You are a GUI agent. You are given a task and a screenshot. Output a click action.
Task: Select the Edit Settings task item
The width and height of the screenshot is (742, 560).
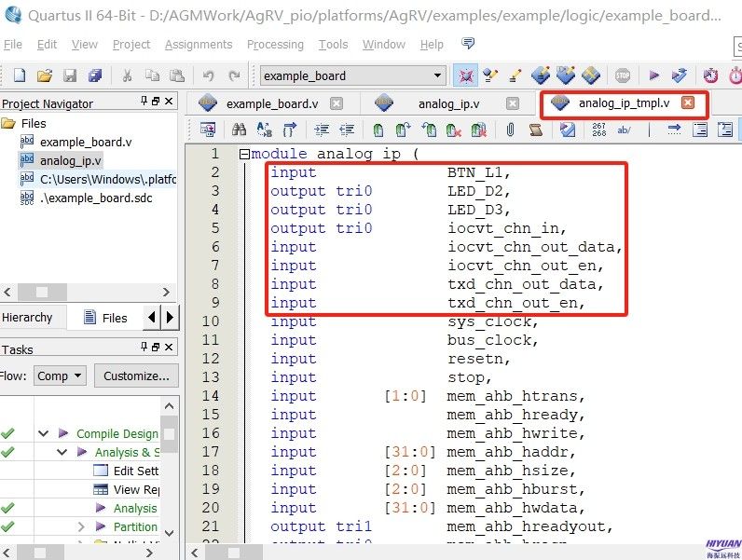pyautogui.click(x=136, y=471)
